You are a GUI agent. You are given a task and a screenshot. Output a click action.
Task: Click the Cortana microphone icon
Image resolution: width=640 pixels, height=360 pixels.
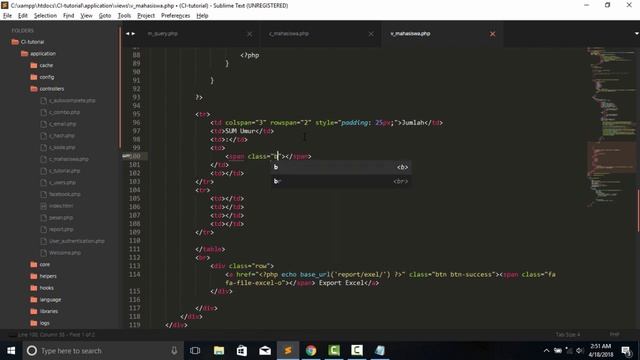[174, 351]
